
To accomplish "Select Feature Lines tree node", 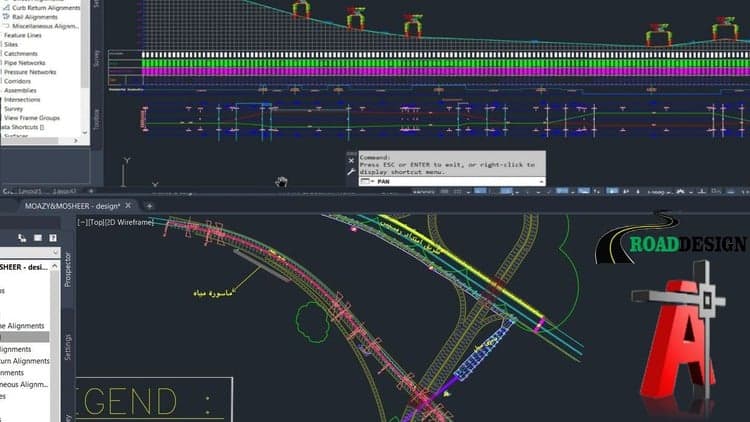I will tap(22, 35).
